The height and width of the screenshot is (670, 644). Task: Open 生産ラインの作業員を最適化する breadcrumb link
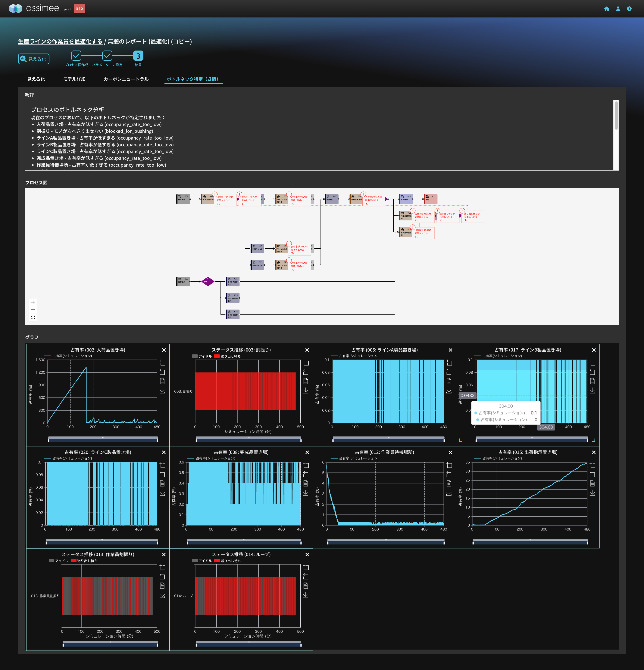60,41
